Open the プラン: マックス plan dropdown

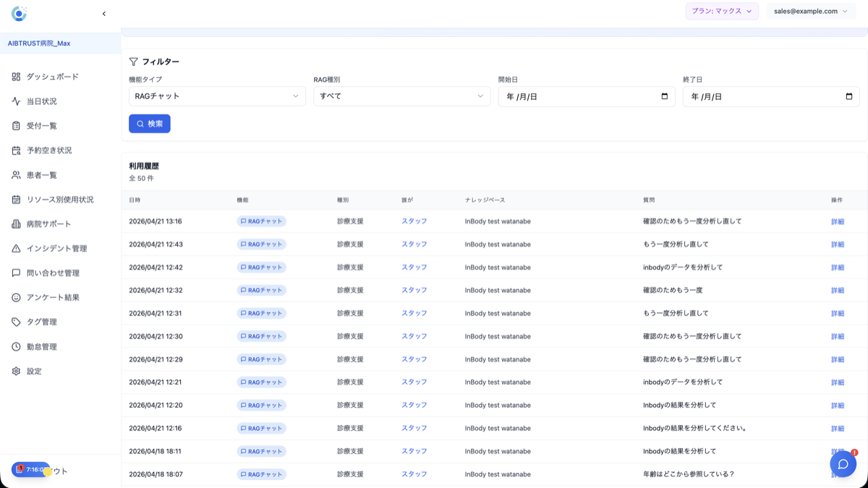click(x=721, y=12)
